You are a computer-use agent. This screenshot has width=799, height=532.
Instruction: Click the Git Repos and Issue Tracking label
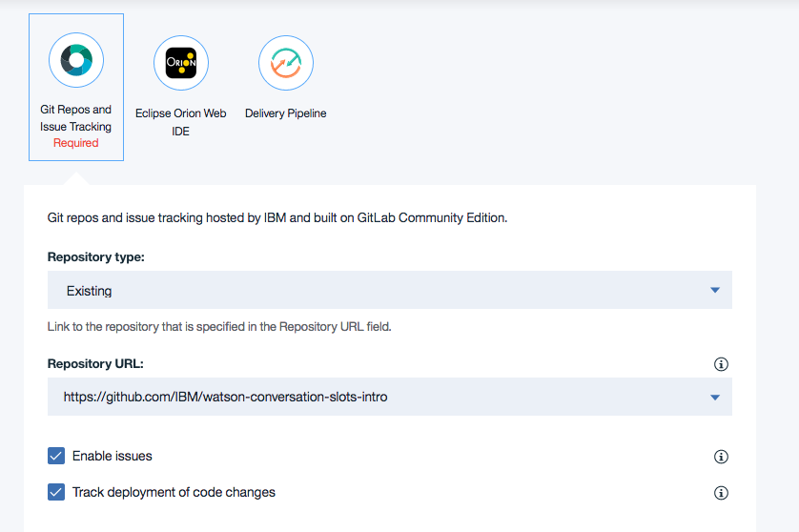tap(76, 117)
